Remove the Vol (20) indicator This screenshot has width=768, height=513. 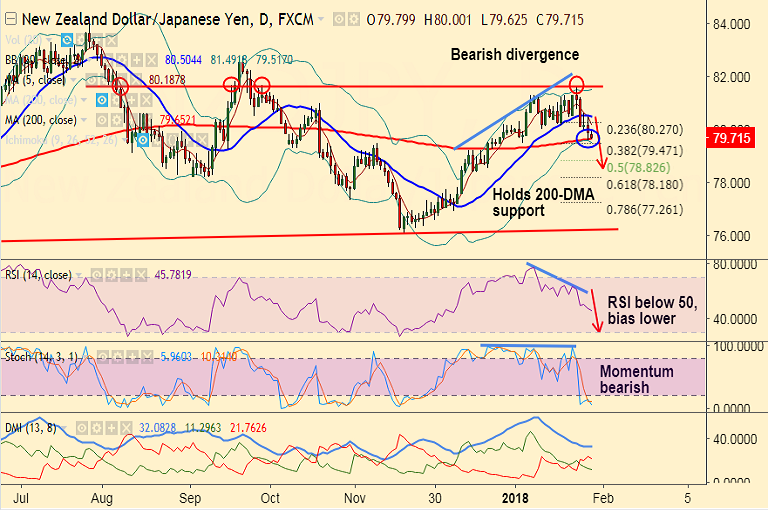click(111, 40)
